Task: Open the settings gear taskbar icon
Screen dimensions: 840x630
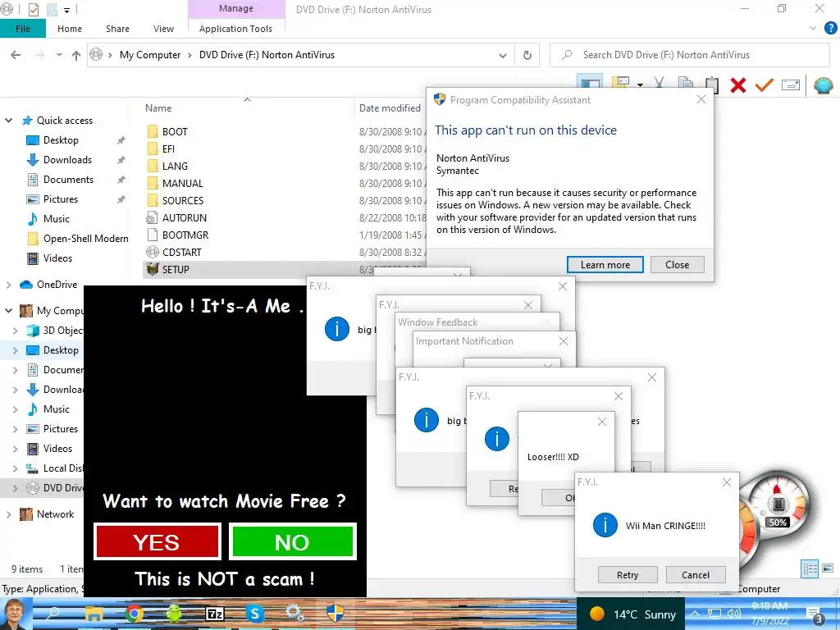Action: pos(294,614)
